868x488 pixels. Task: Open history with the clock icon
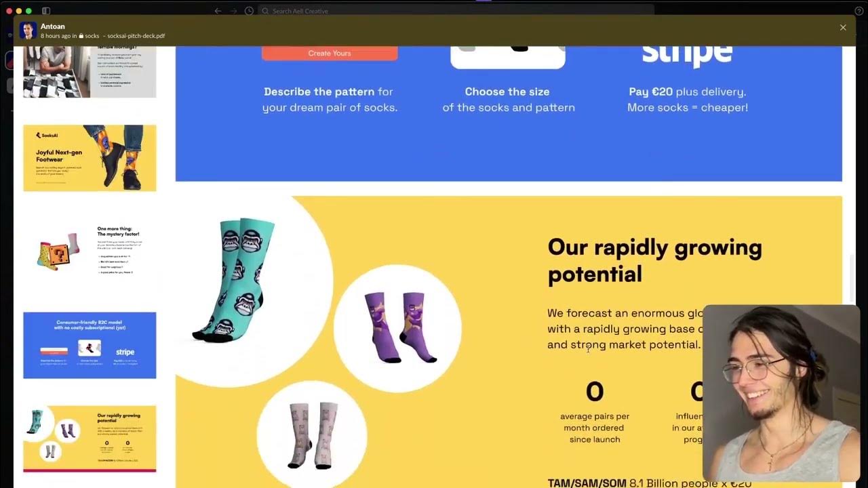(249, 11)
